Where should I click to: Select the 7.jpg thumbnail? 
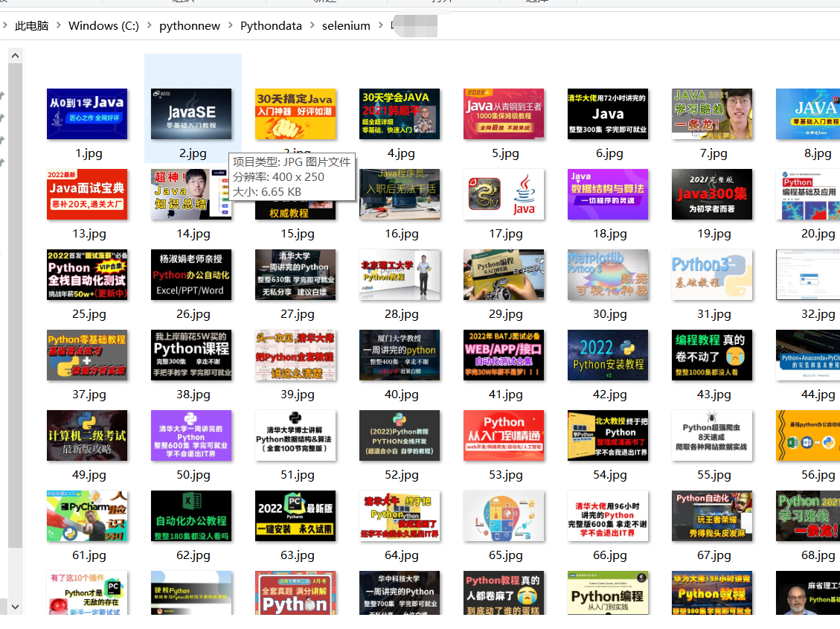tap(712, 114)
